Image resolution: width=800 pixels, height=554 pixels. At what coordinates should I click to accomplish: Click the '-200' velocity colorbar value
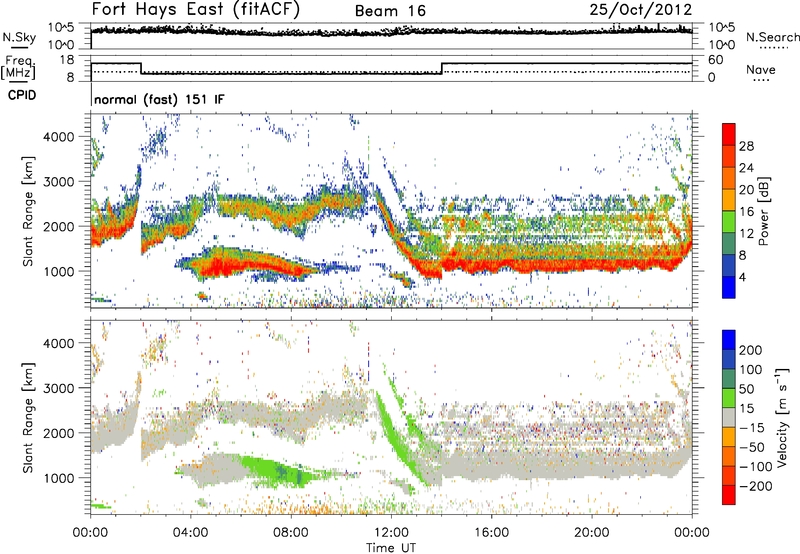click(756, 486)
